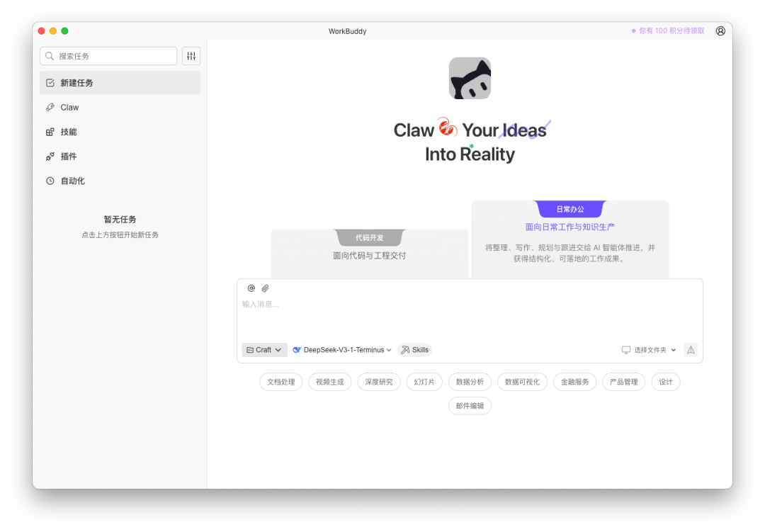Click the 面向日常工作与知识生产 heading
This screenshot has width=765, height=532.
coord(569,227)
